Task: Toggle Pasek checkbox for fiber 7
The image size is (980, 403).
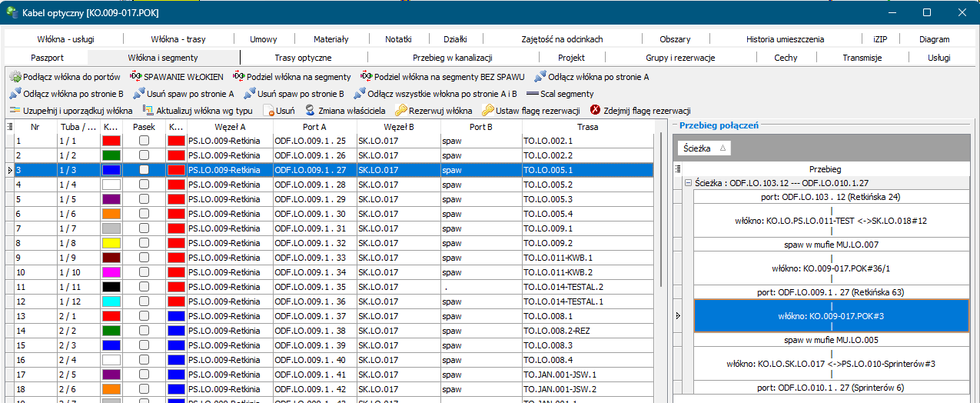Action: 144,228
